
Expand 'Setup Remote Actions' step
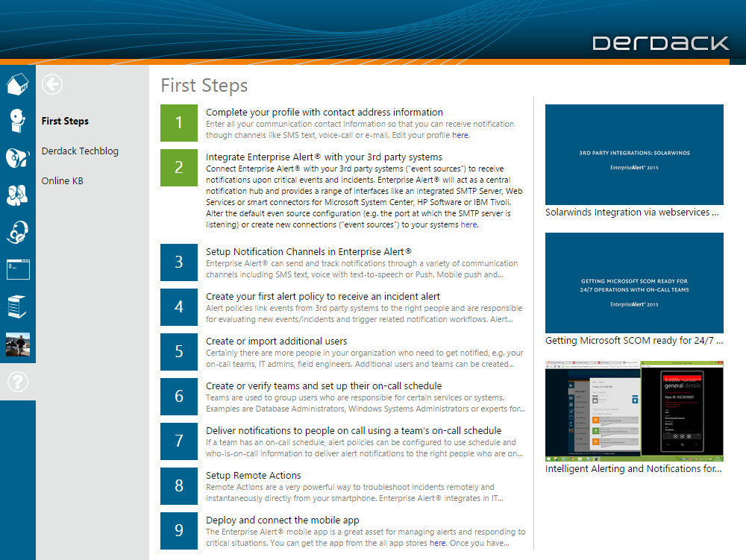click(253, 475)
